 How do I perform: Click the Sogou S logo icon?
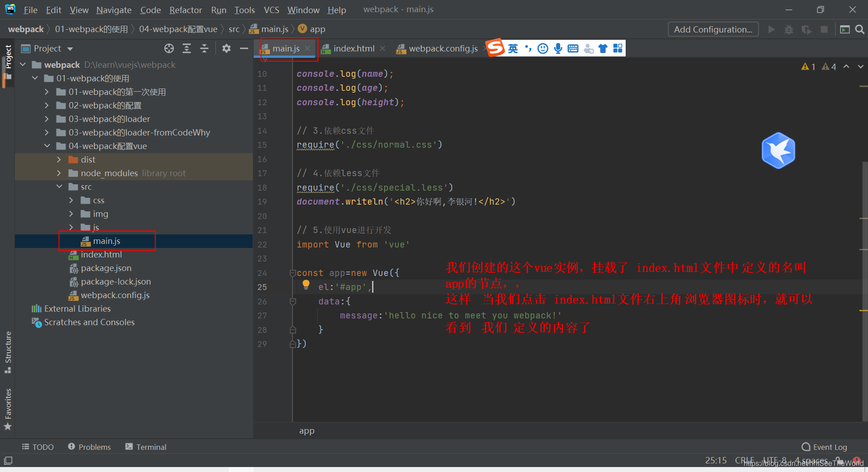click(495, 48)
